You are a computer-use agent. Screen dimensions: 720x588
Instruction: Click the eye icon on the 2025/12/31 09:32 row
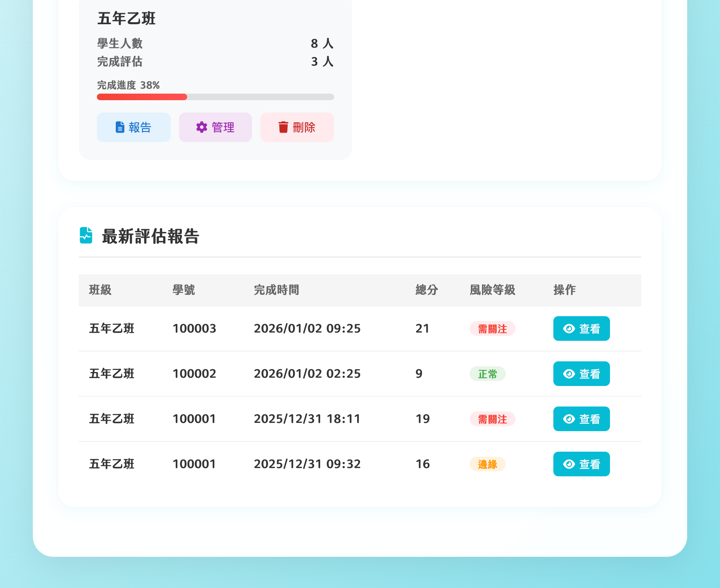click(x=569, y=464)
